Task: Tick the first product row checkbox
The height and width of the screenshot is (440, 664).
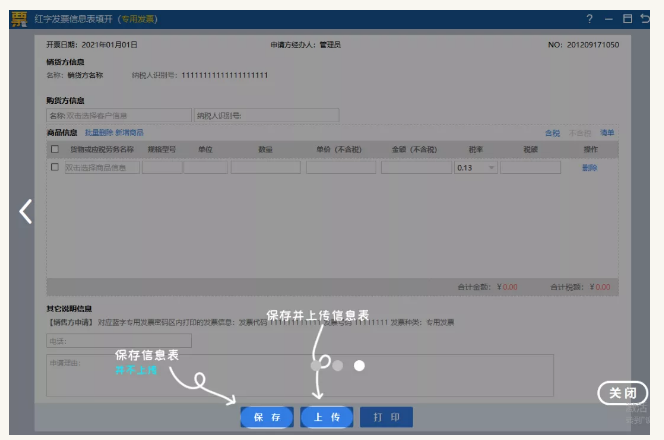Action: coord(55,167)
